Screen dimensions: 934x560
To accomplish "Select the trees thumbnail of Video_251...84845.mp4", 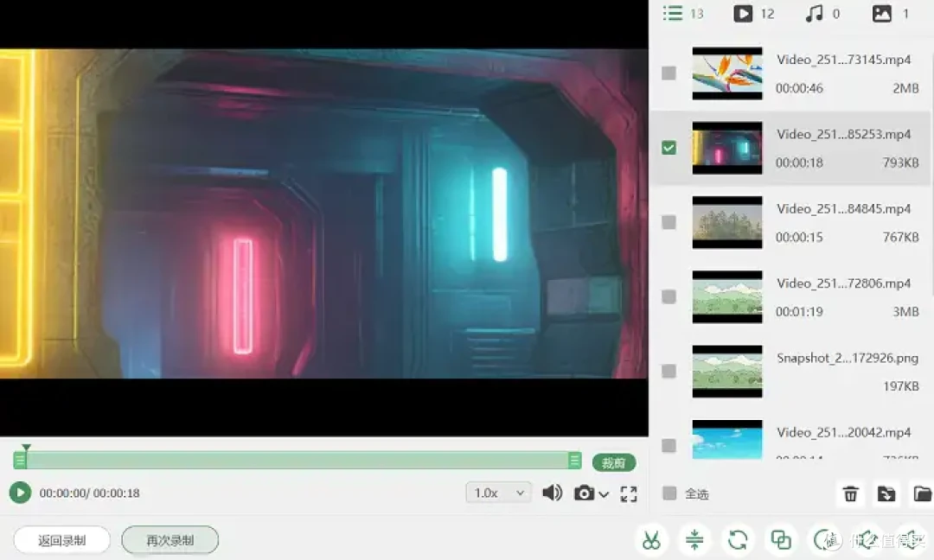I will click(x=726, y=222).
